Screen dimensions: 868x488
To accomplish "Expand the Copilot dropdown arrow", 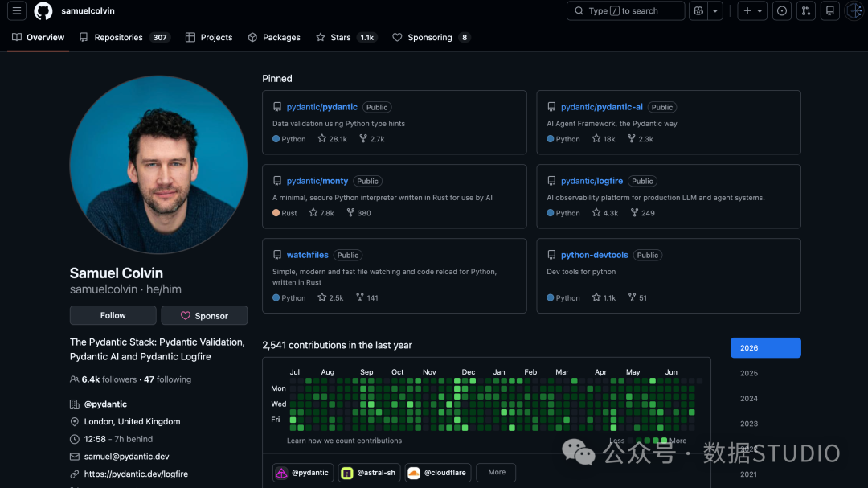I will click(715, 10).
